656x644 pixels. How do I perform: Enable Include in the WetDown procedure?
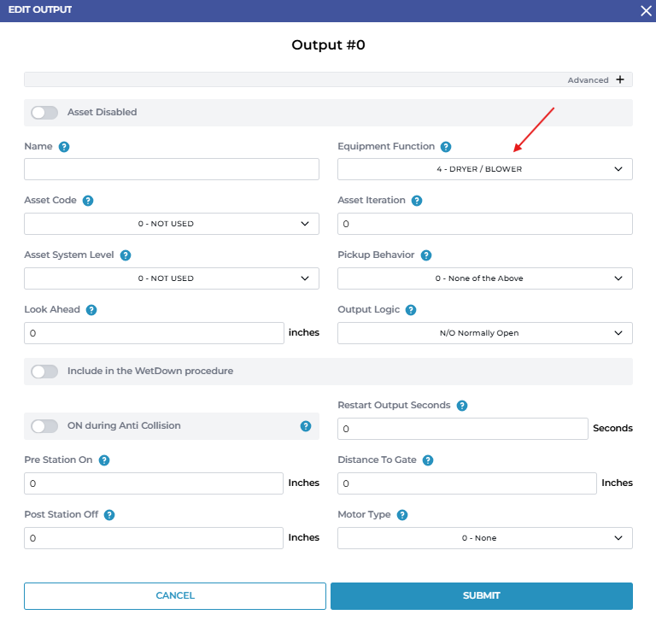coord(44,372)
